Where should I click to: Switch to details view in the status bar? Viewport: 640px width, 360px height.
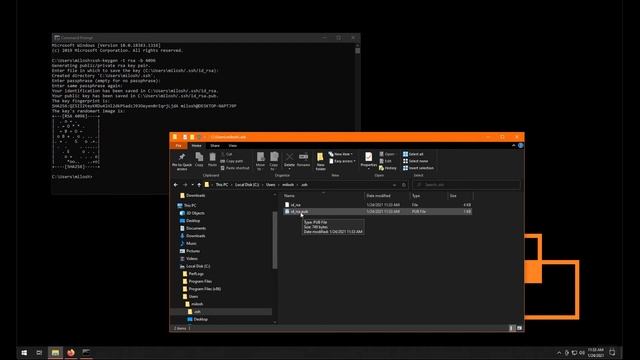coord(512,328)
